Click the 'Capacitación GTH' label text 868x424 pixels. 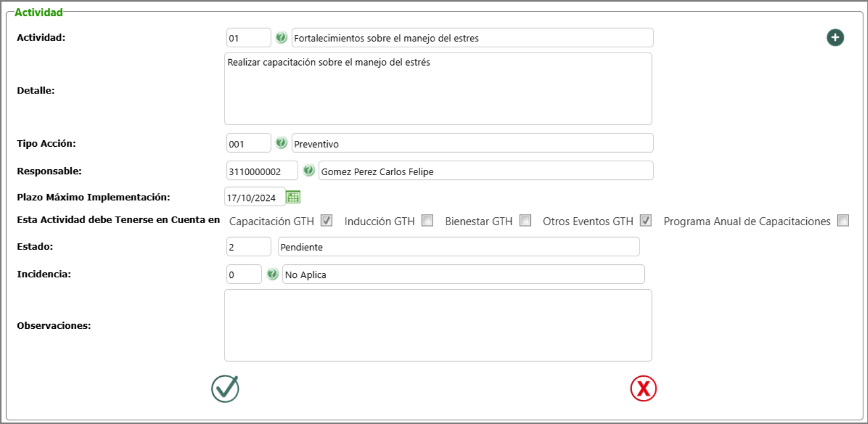click(x=271, y=221)
